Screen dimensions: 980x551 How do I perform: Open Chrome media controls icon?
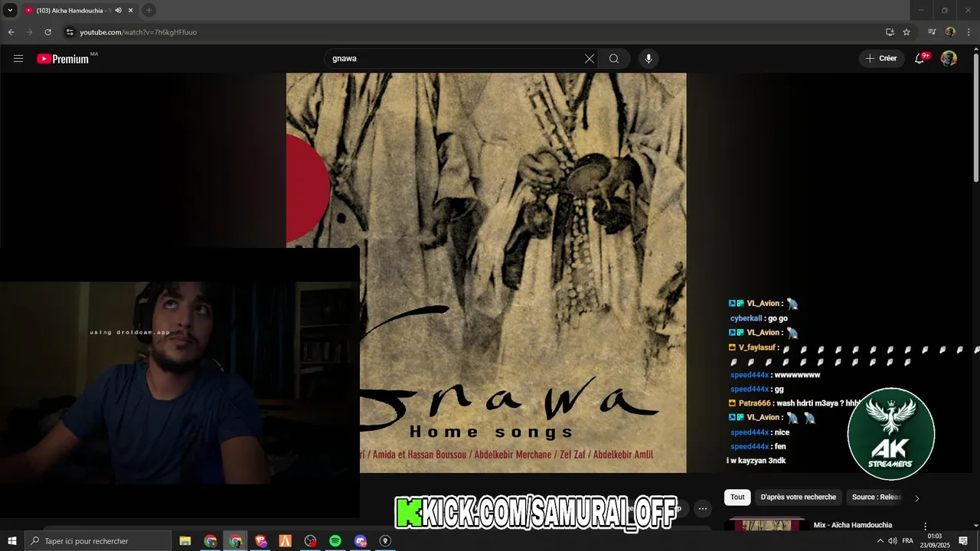pyautogui.click(x=932, y=32)
